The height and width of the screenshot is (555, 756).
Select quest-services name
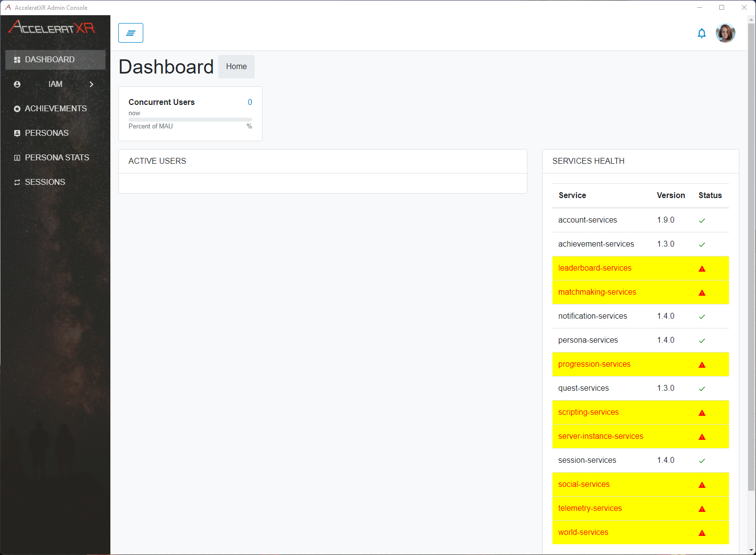pyautogui.click(x=583, y=388)
